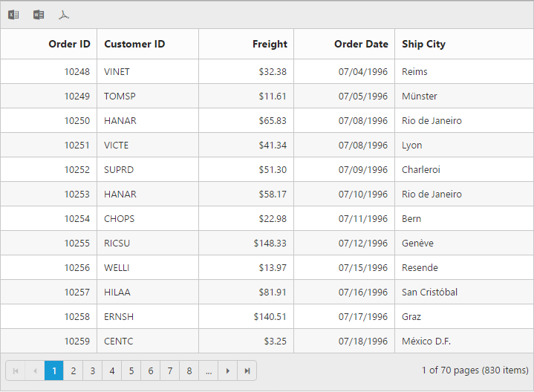Export grid to PDF file

click(65, 15)
